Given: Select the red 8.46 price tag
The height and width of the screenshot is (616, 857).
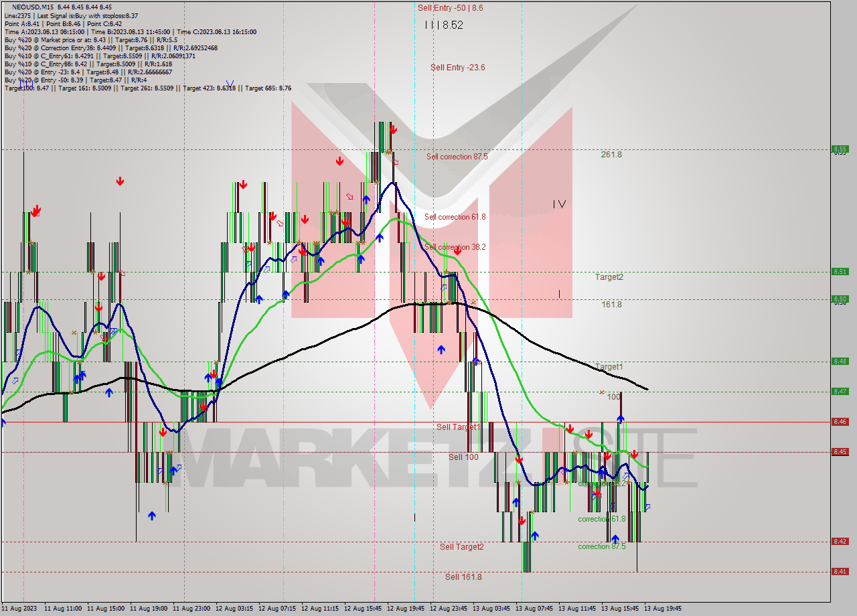Looking at the screenshot, I should click(840, 421).
